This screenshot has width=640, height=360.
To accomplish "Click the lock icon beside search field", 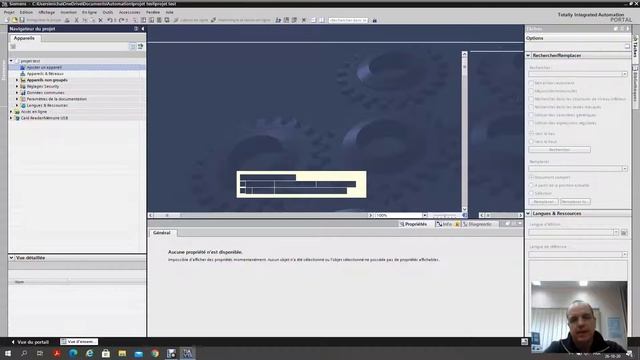I will (x=375, y=20).
